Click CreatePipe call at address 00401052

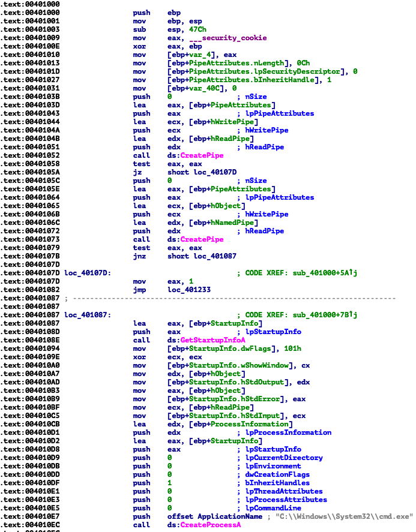pyautogui.click(x=206, y=155)
